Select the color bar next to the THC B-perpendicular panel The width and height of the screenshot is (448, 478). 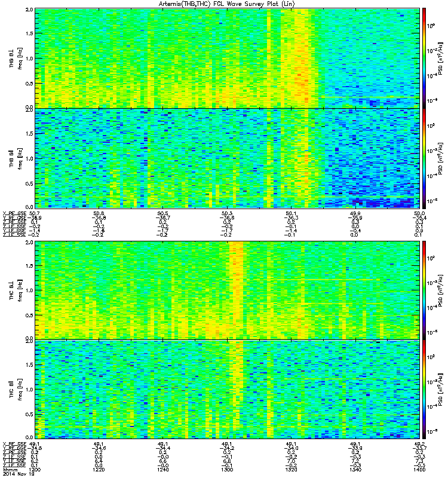point(424,290)
